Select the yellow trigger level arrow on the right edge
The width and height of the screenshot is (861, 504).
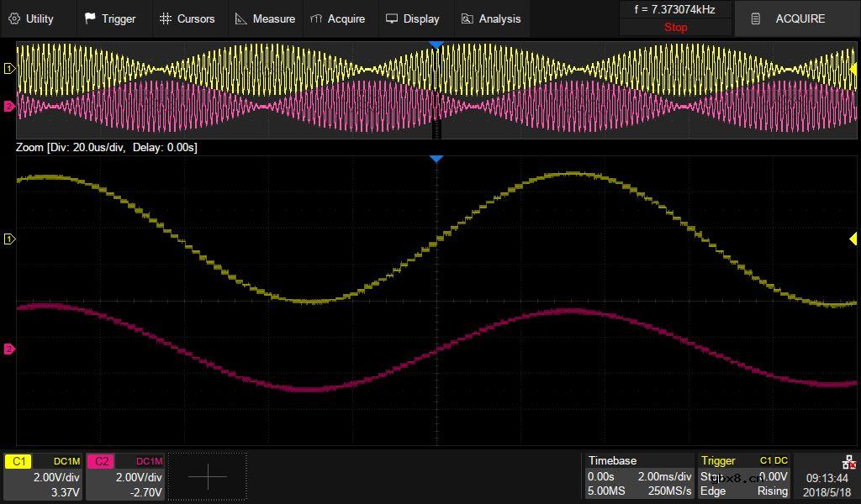click(x=853, y=239)
